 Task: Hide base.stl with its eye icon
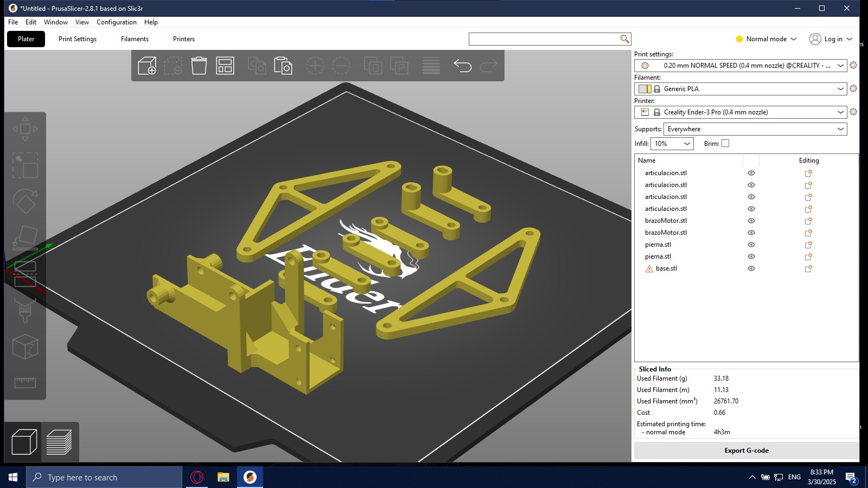(751, 268)
